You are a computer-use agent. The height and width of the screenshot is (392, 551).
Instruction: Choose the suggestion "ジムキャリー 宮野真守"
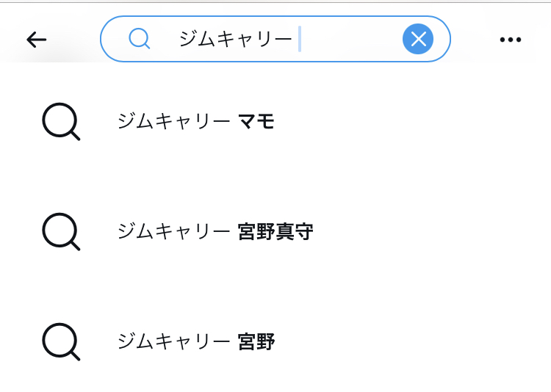point(215,232)
